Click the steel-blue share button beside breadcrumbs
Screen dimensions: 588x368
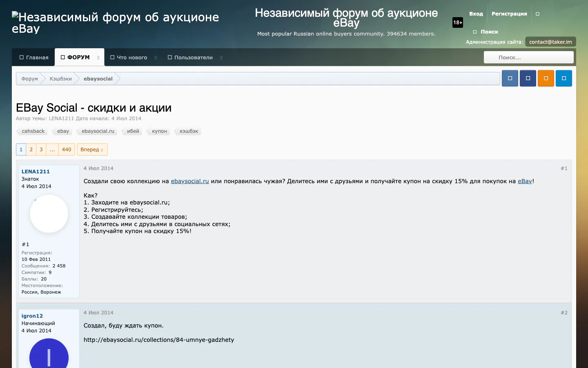tap(510, 78)
